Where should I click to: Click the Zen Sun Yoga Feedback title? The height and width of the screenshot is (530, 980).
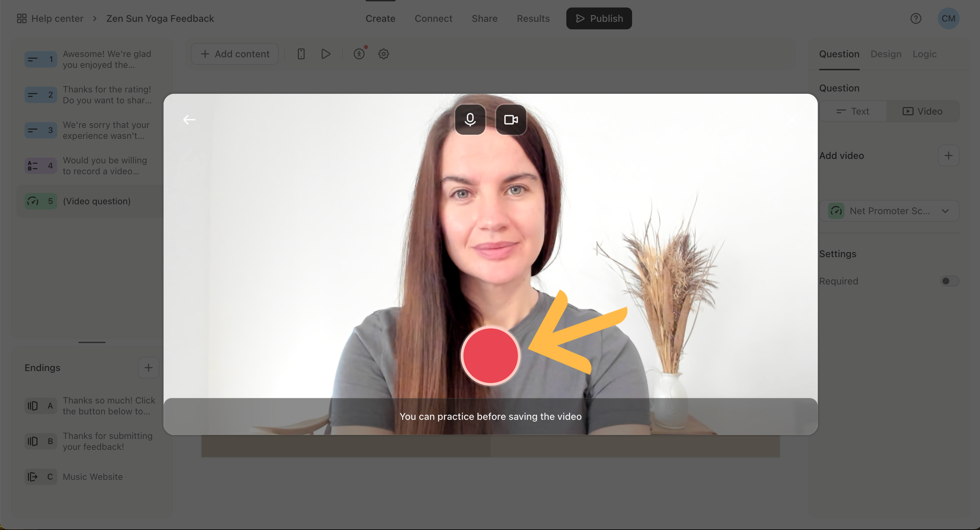pyautogui.click(x=160, y=18)
